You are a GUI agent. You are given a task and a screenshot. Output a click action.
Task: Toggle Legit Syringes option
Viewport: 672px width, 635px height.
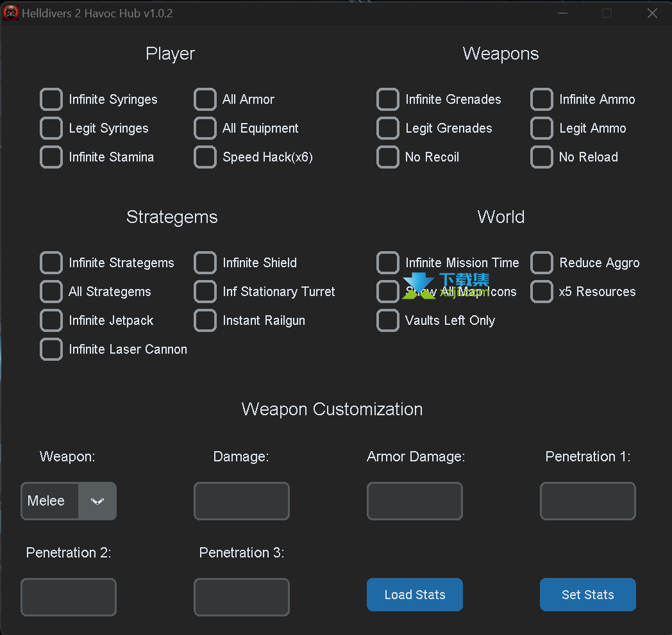click(51, 128)
